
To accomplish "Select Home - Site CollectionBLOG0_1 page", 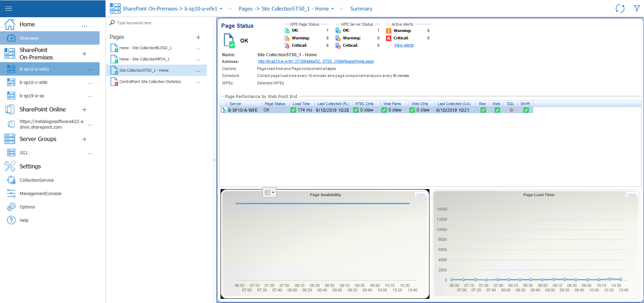I will (145, 48).
